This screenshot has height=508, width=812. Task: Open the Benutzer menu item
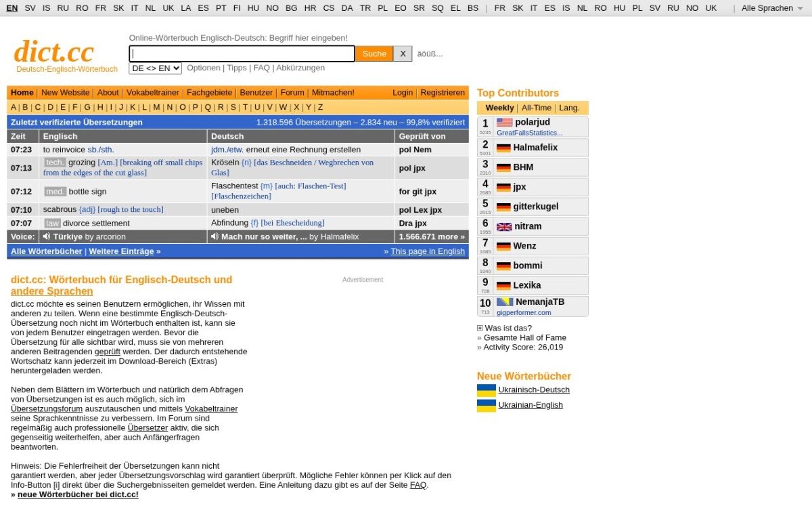tap(256, 93)
